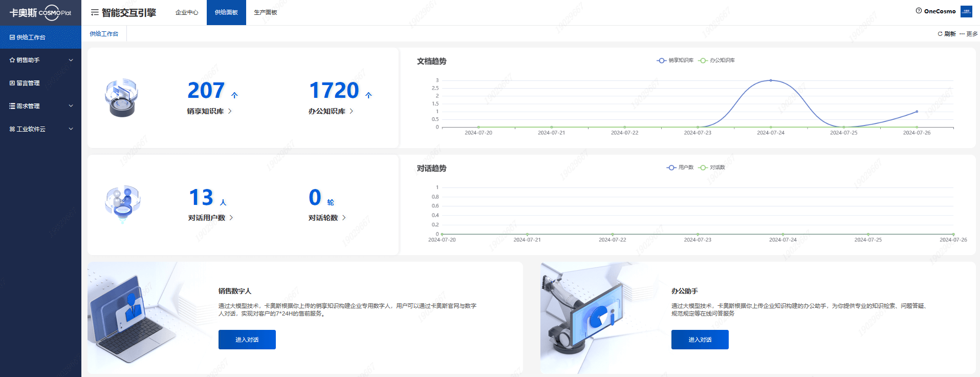
Task: Click the blue data point on 2024-07-26
Action: click(917, 112)
